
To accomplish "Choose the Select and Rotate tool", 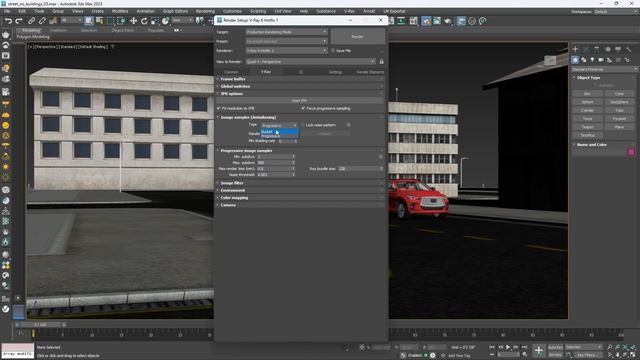I will point(144,21).
